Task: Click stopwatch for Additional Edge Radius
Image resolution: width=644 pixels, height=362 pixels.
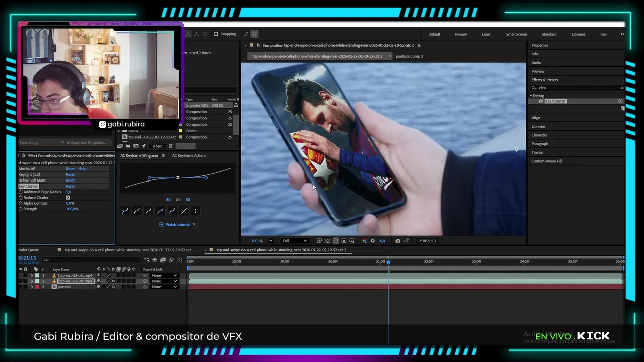Action: [21, 192]
